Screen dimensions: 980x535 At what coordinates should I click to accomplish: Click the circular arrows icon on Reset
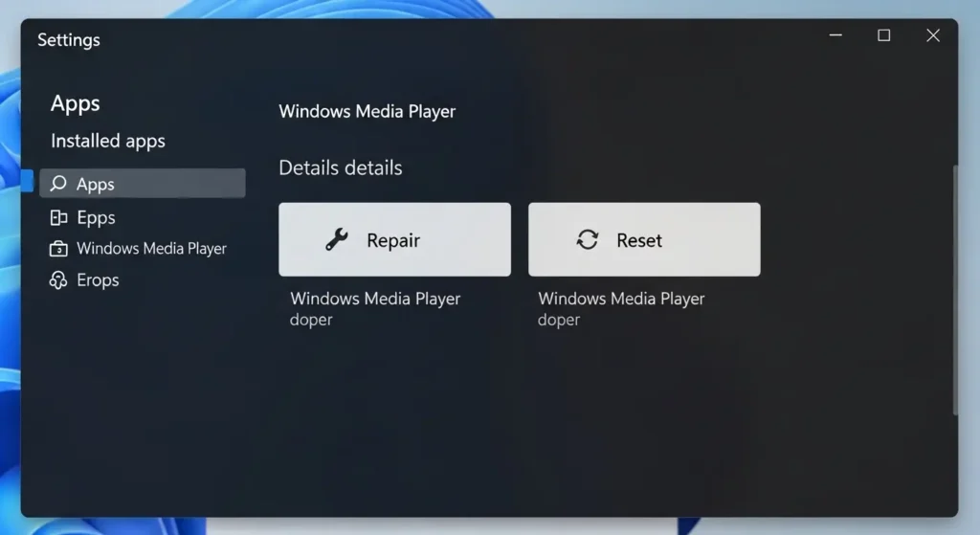(x=588, y=239)
